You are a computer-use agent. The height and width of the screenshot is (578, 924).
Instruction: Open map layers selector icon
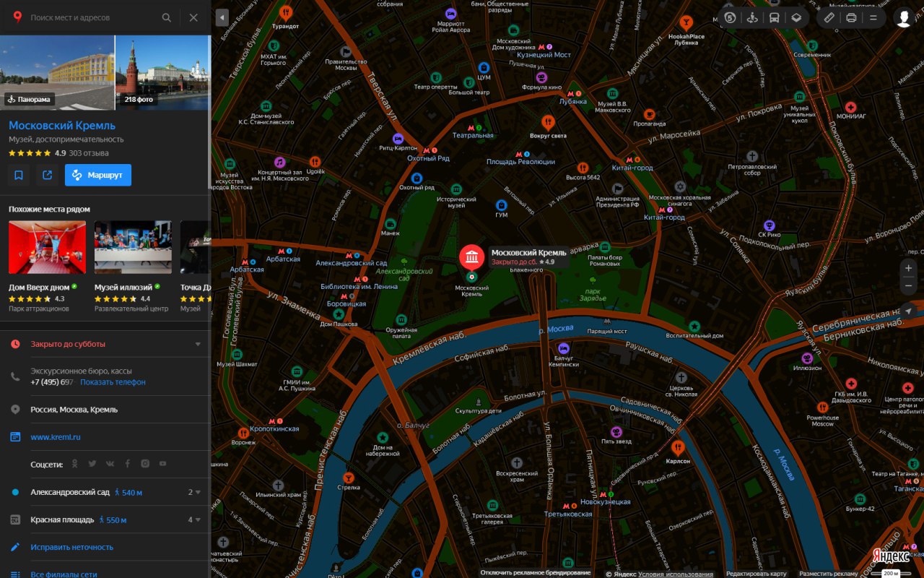[x=796, y=17]
